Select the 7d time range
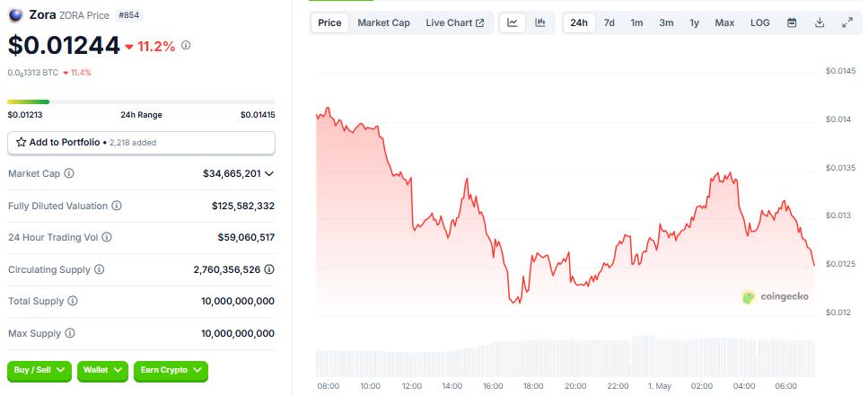The height and width of the screenshot is (396, 868). click(x=609, y=22)
